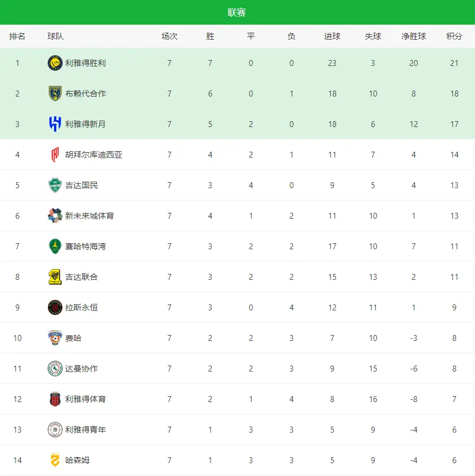
Task: Click the 排名 column header
Action: [17, 36]
